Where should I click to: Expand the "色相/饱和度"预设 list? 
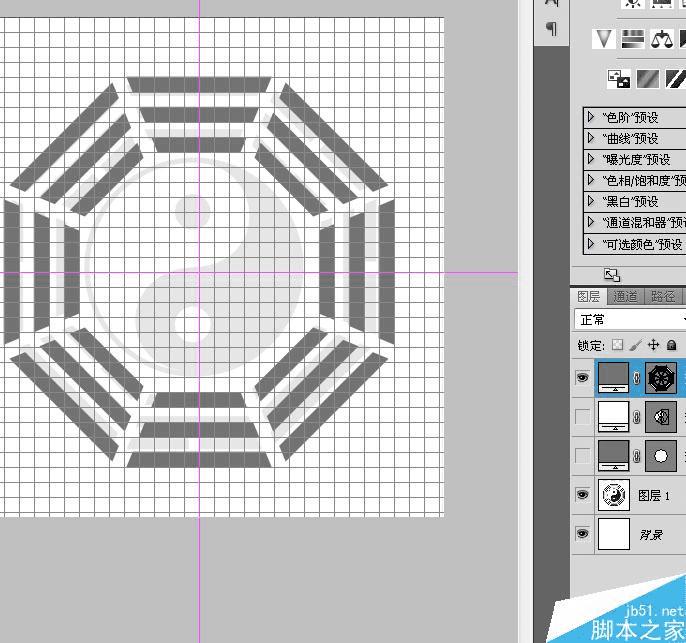pyautogui.click(x=591, y=180)
